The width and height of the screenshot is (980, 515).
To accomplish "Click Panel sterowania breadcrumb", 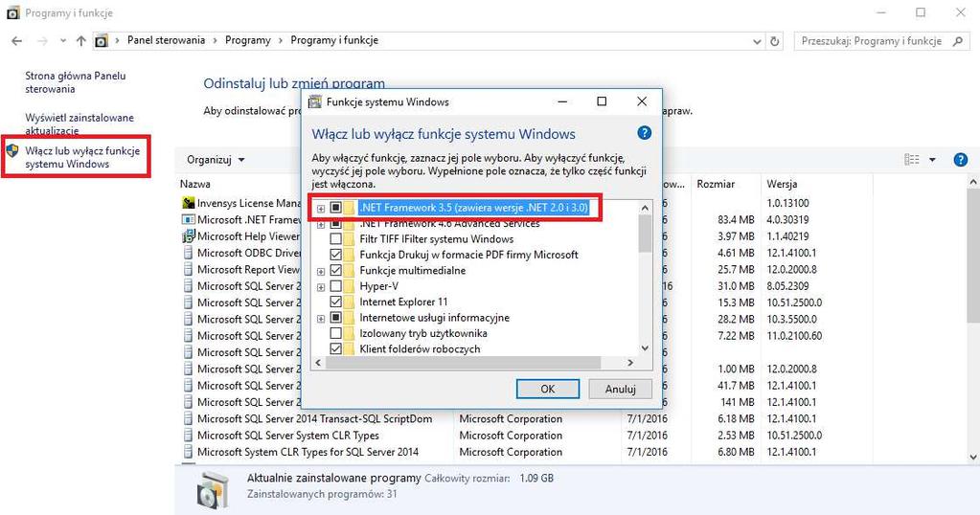I will 167,40.
